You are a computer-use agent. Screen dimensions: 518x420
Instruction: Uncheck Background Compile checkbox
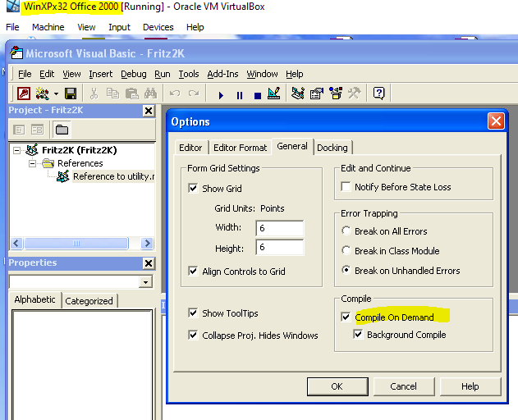[x=358, y=335]
